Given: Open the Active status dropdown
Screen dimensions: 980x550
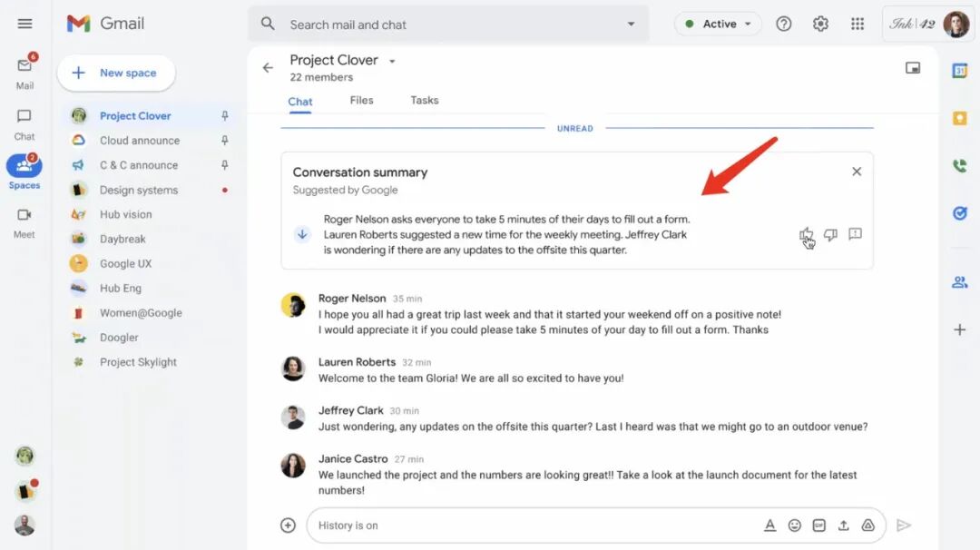Looking at the screenshot, I should 718,24.
